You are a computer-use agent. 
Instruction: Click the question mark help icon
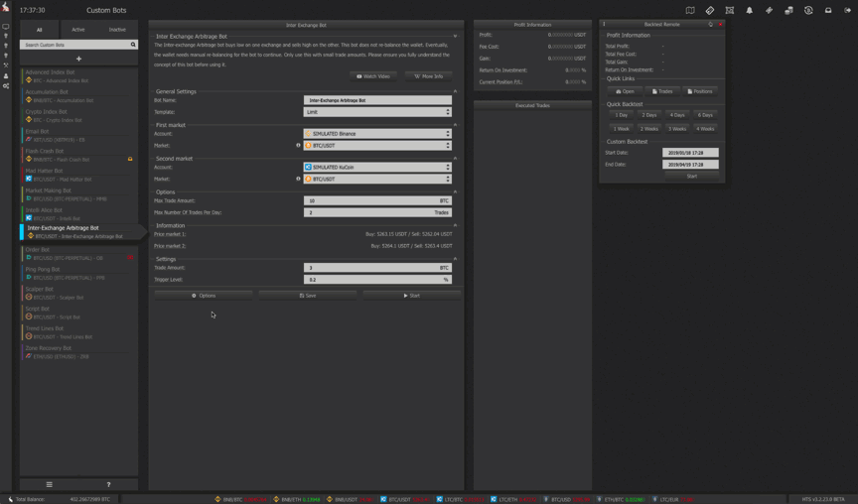pos(108,484)
